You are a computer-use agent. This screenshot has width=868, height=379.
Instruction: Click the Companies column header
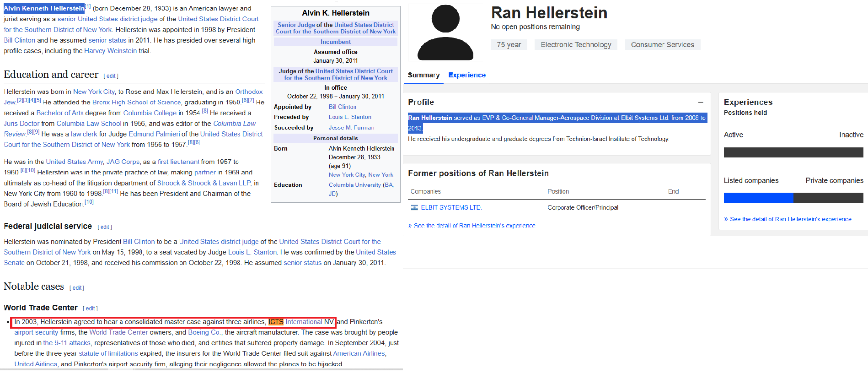[x=426, y=191]
